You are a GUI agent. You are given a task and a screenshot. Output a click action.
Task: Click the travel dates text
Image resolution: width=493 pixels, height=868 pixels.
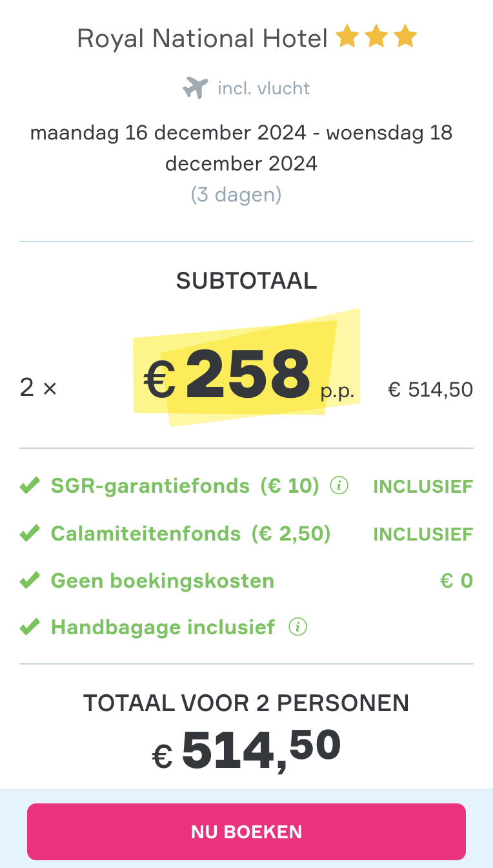click(241, 148)
